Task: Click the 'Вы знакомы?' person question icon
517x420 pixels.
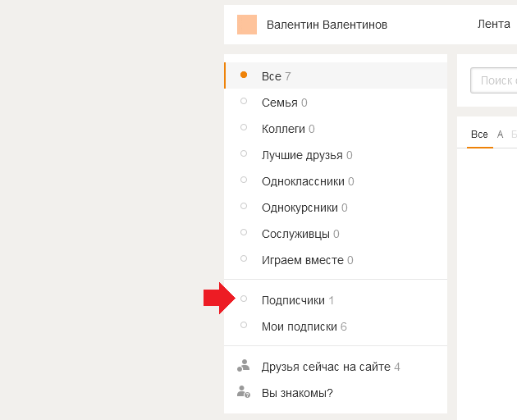Action: [x=244, y=392]
